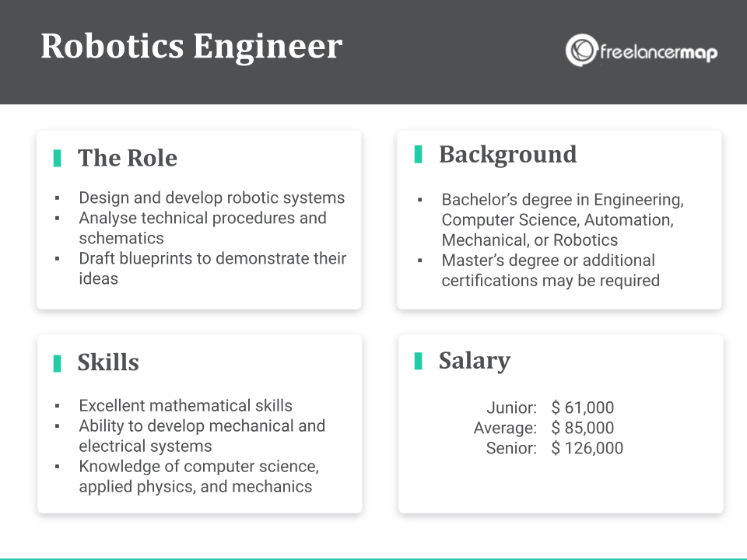747x560 pixels.
Task: Click the Salary heading
Action: click(x=474, y=360)
